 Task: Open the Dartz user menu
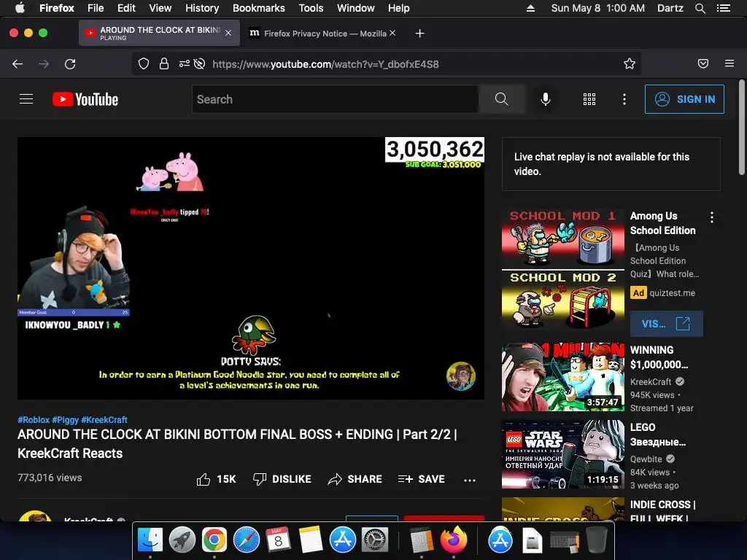(670, 8)
